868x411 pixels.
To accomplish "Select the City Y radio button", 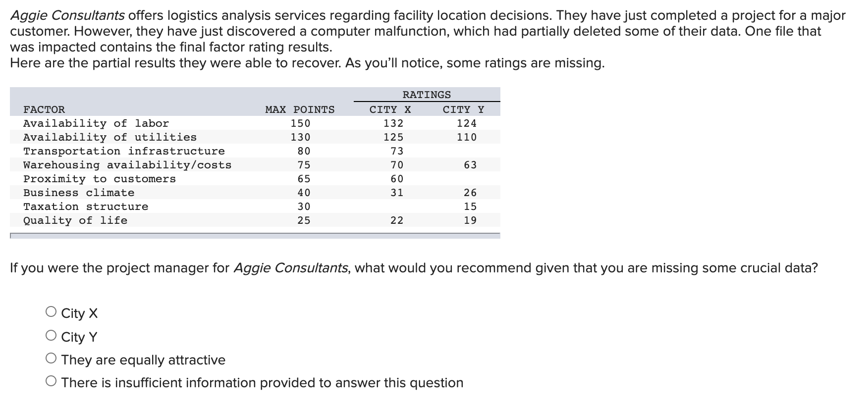I will tap(51, 335).
